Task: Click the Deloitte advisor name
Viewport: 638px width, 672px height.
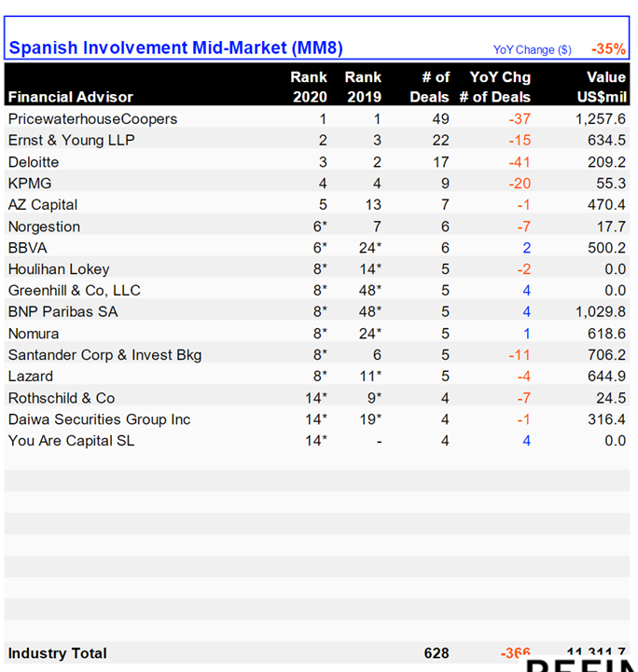Action: pos(34,162)
